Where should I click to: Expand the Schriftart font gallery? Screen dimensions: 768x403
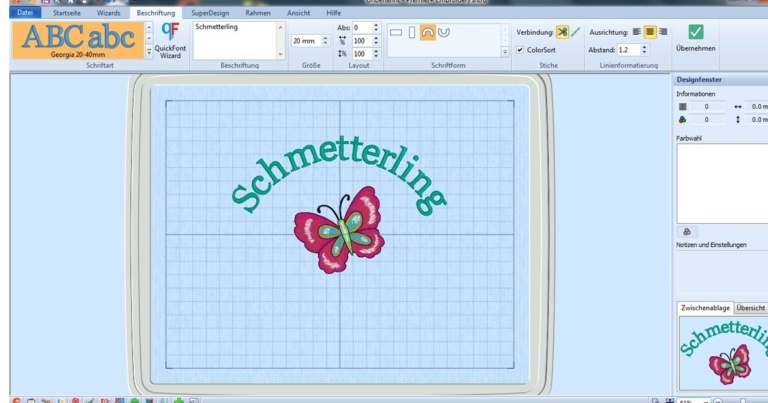pyautogui.click(x=149, y=53)
